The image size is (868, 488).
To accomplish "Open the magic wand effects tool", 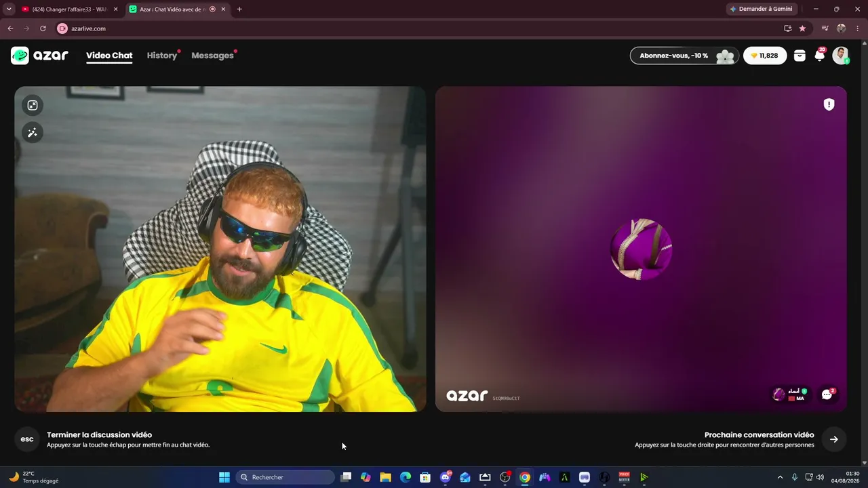I will (33, 133).
